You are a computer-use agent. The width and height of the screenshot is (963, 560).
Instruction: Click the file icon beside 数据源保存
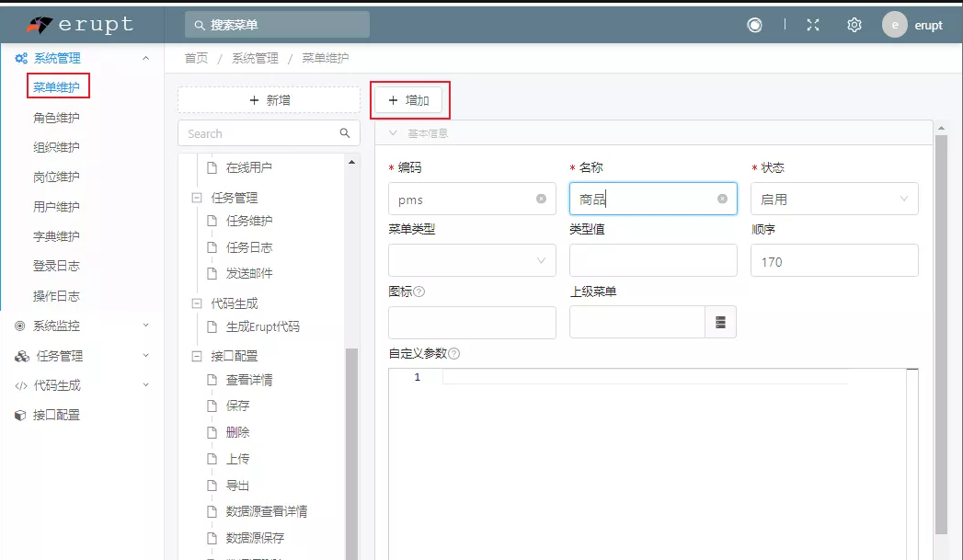click(x=212, y=539)
